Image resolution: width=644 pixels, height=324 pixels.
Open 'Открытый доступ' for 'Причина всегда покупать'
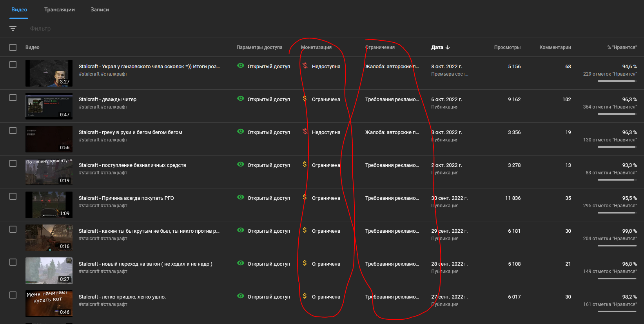[x=269, y=198]
